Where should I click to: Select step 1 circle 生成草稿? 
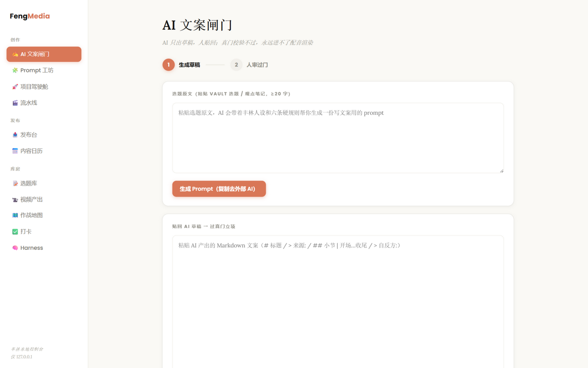click(x=168, y=65)
